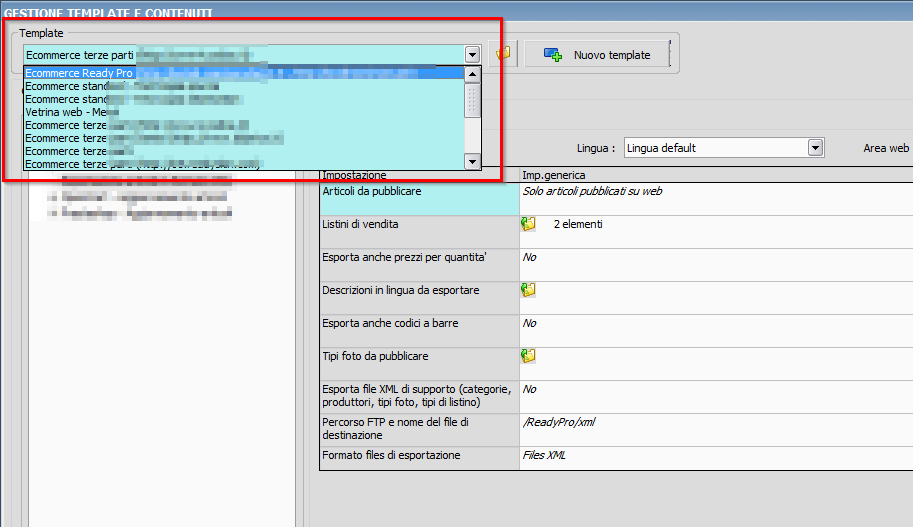This screenshot has width=913, height=527.
Task: Select the 'Descrizioni in lingua da esportare' label
Action: click(401, 290)
